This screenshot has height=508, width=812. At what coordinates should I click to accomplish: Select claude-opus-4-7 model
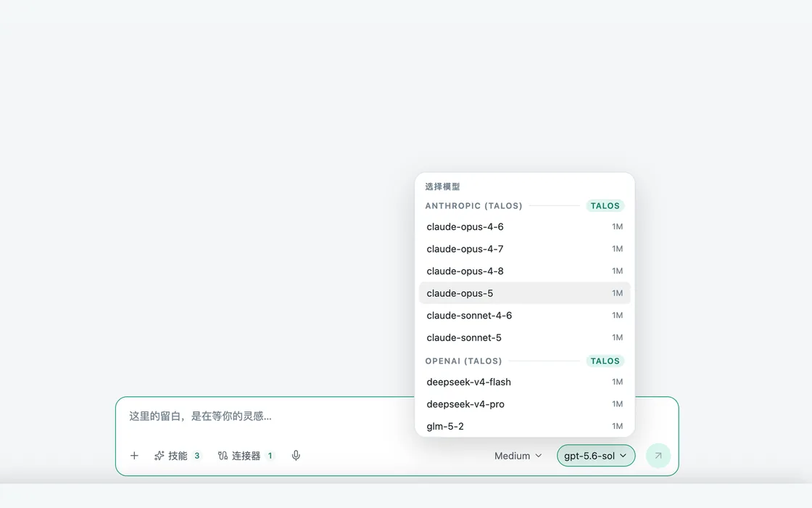click(x=525, y=249)
